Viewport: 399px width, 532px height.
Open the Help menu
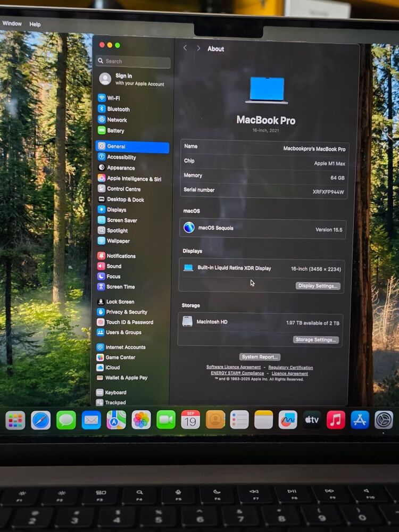[35, 24]
